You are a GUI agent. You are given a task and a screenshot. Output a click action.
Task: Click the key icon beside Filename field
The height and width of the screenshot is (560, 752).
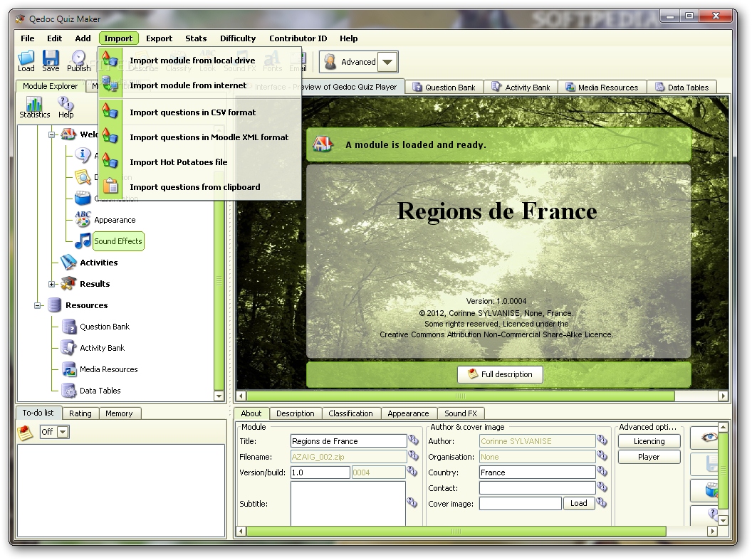pyautogui.click(x=413, y=455)
